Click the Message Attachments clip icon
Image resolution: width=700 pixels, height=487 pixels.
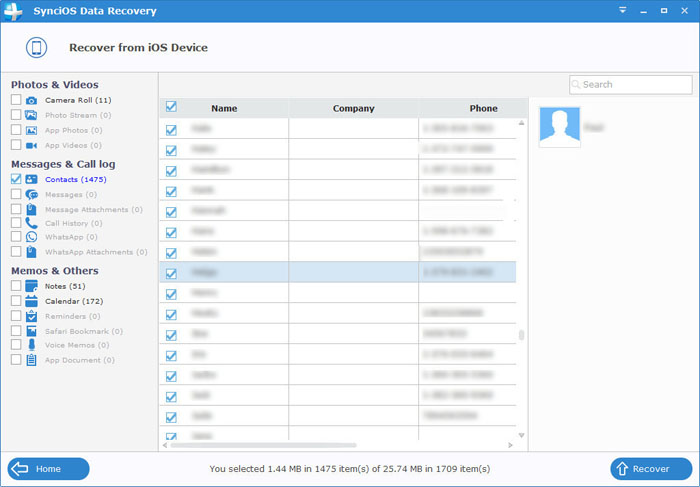click(x=31, y=209)
